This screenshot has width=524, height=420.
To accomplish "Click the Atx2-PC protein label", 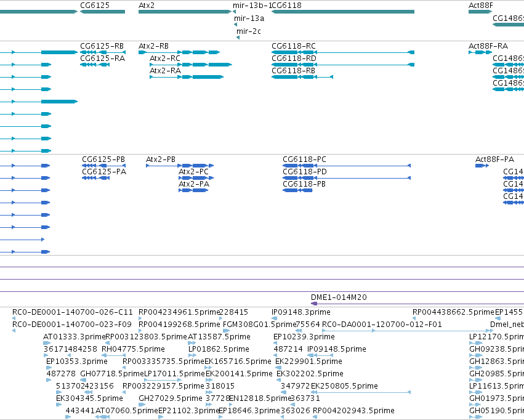I will point(193,172).
